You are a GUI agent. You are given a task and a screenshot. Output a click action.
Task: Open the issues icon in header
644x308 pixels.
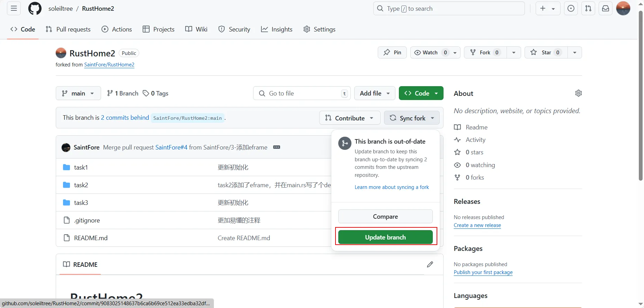point(571,9)
